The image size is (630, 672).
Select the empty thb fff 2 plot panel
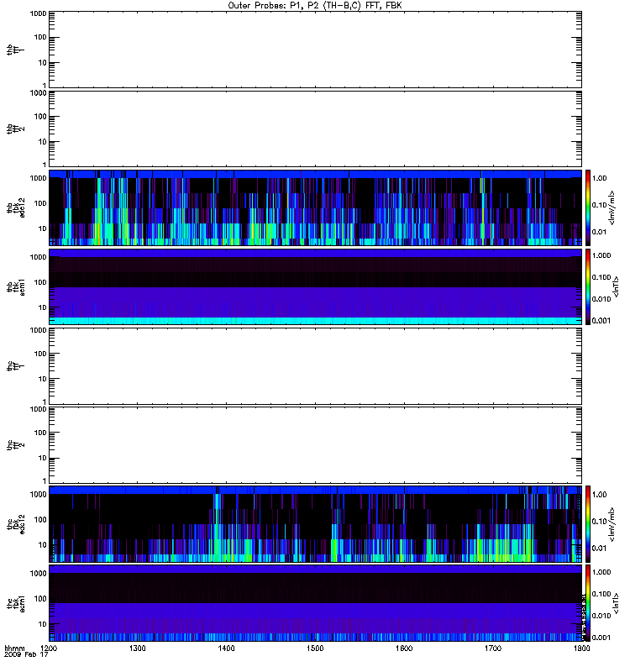[x=316, y=129]
